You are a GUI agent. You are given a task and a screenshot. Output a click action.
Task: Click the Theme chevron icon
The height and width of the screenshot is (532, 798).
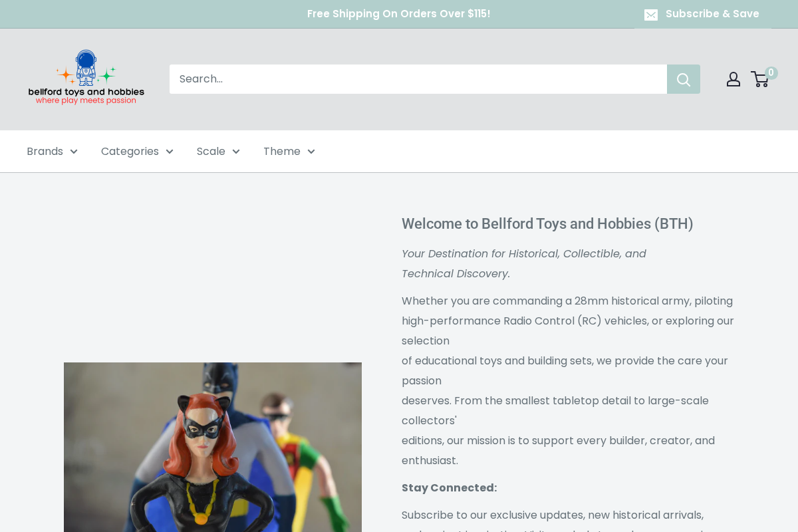coord(310,152)
